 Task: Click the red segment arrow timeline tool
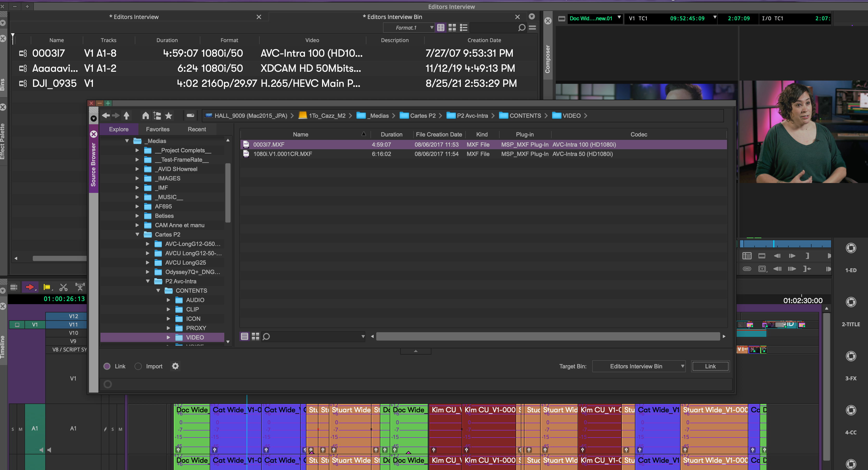coord(30,287)
